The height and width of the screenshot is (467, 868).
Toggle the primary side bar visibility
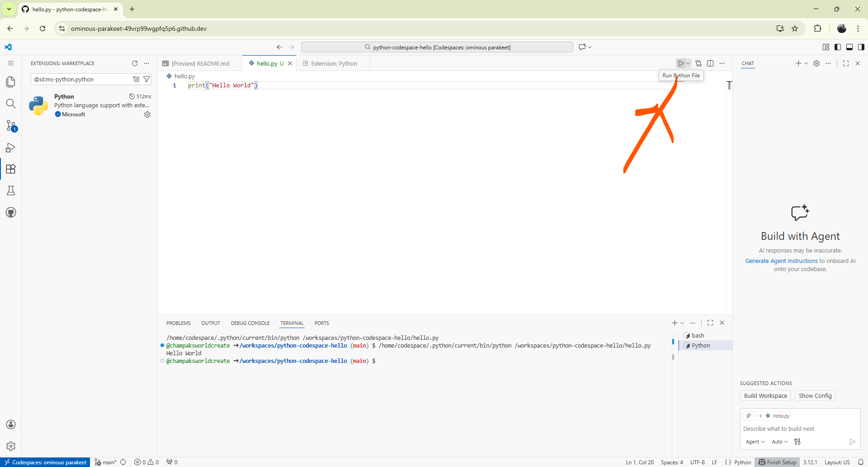point(838,47)
